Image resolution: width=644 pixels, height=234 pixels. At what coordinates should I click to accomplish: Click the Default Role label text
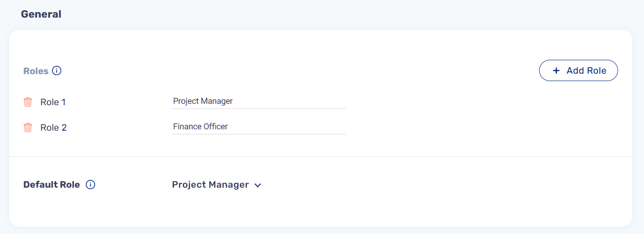click(x=52, y=185)
